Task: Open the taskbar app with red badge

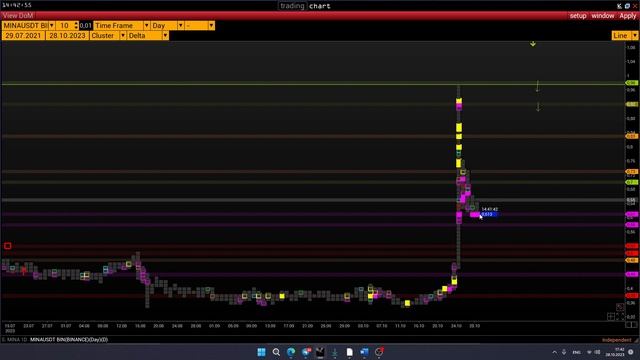Action: point(306,352)
